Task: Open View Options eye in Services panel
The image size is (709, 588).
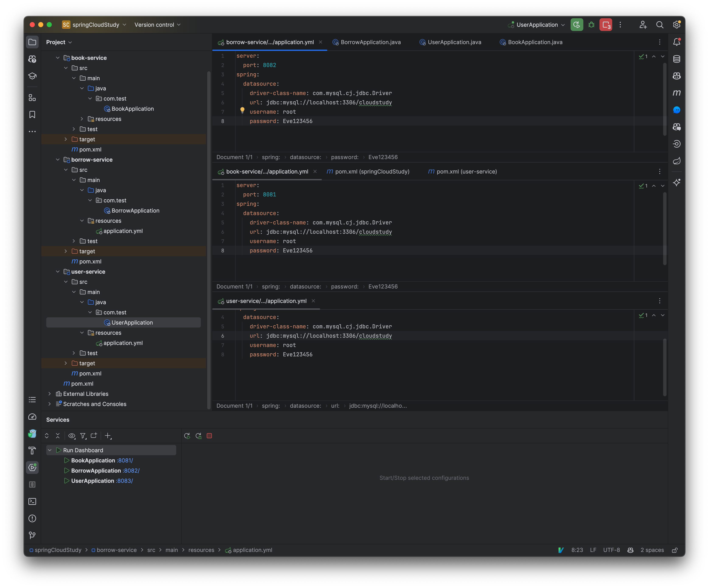Action: [x=72, y=436]
